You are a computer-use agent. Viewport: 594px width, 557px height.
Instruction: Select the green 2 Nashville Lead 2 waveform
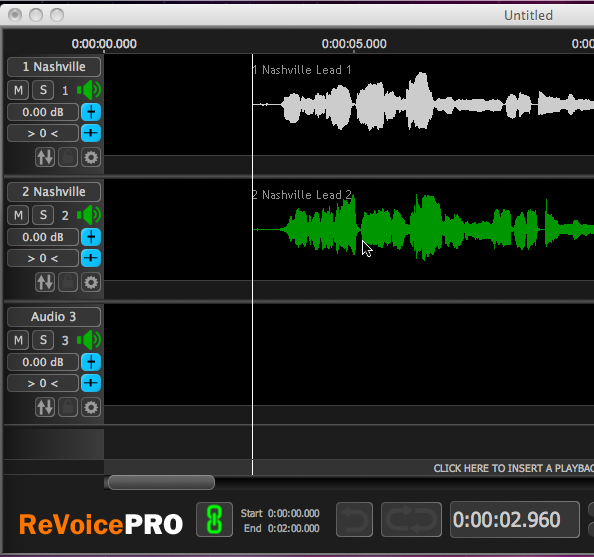(x=423, y=229)
